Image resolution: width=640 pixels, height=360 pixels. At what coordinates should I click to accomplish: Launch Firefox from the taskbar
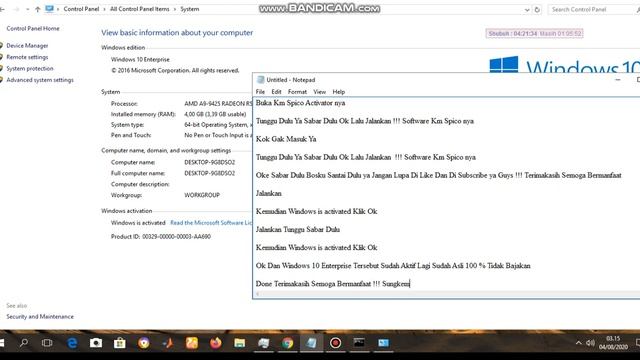(216, 343)
